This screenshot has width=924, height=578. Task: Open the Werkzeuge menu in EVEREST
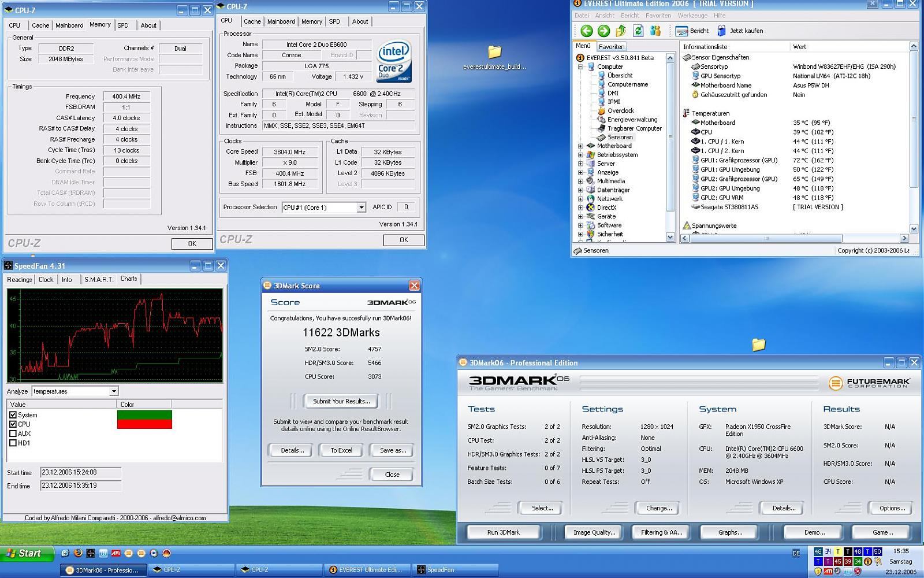pos(692,16)
